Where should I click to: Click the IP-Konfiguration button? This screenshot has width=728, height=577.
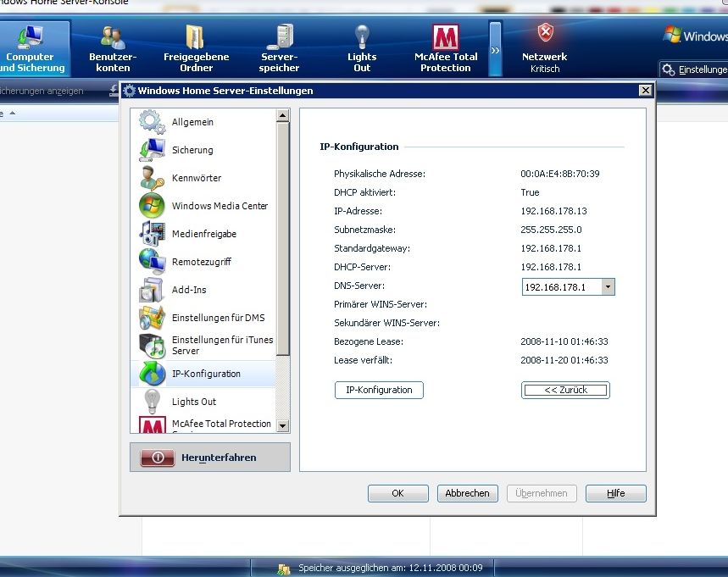point(379,390)
